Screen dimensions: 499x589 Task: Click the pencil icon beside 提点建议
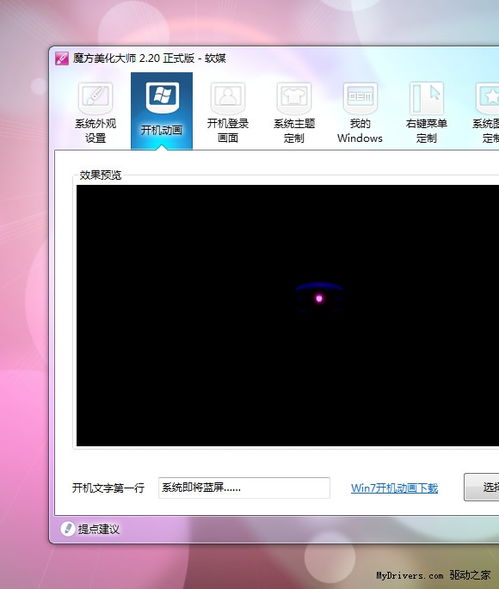pos(68,529)
